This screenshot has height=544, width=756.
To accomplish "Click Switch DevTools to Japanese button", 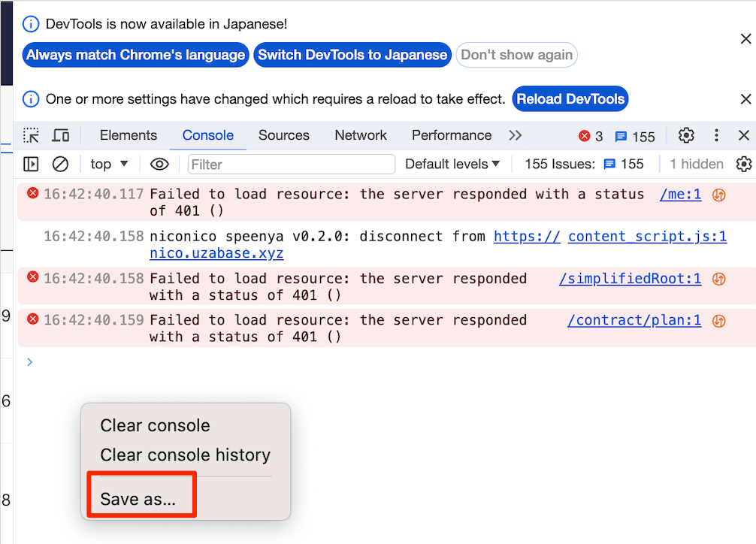I will click(x=352, y=55).
